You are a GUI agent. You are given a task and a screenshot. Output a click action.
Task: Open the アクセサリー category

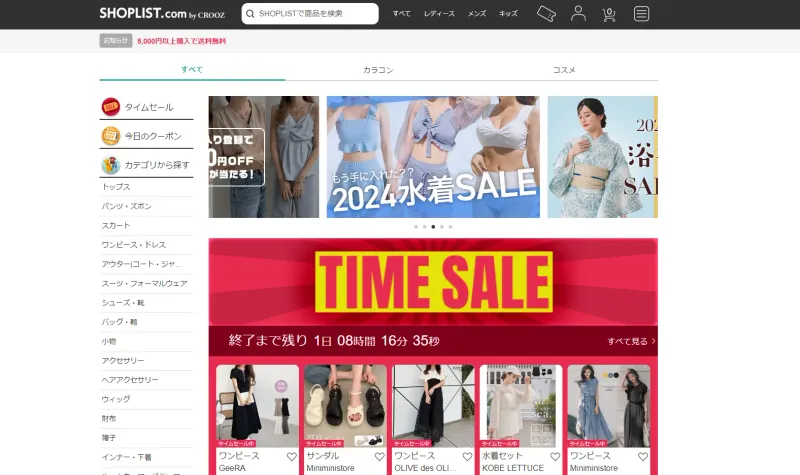click(x=146, y=361)
